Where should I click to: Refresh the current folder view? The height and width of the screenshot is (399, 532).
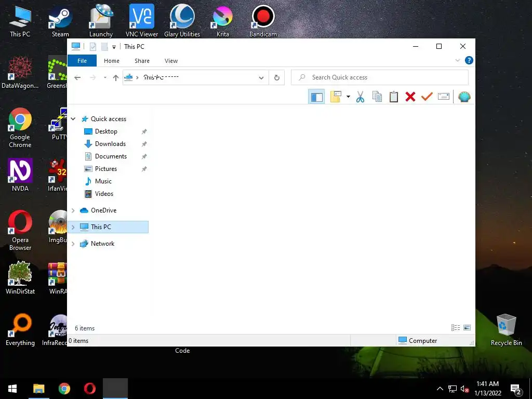coord(277,78)
